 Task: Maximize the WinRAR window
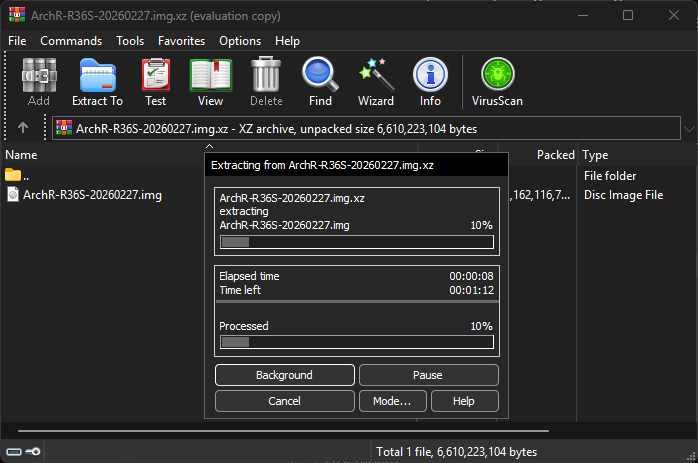[x=628, y=16]
